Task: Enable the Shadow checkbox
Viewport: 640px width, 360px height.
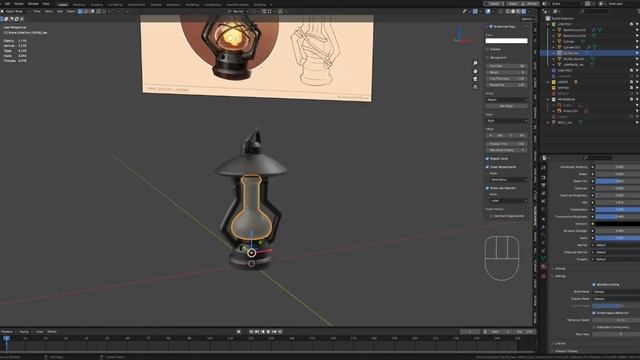Action: coord(487,49)
